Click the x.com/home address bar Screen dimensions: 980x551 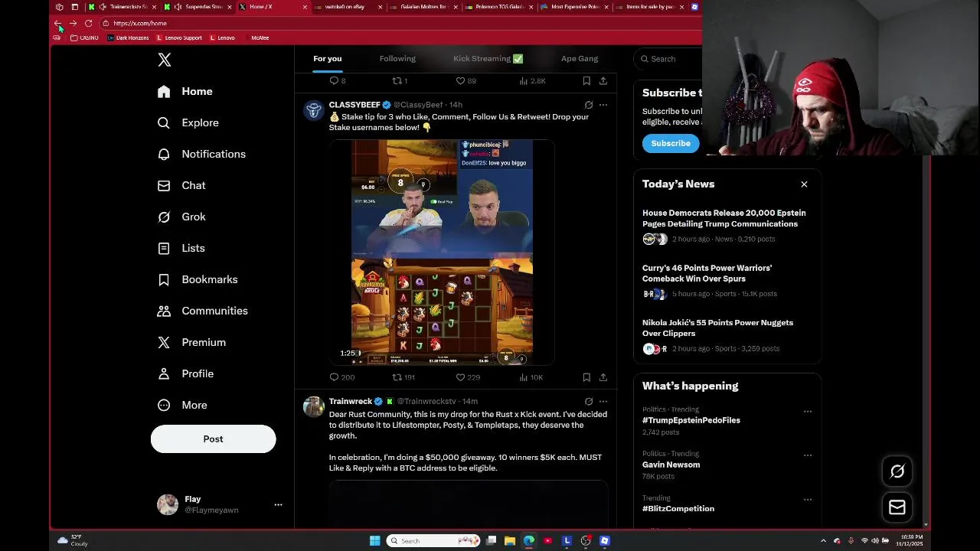coord(398,23)
